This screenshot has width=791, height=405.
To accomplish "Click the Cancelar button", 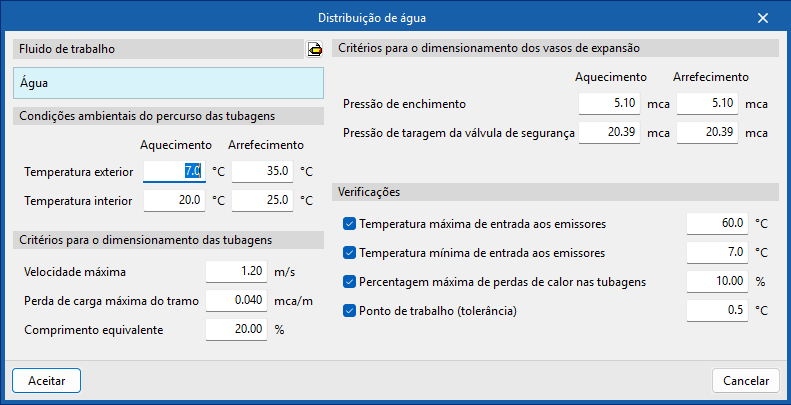I will 745,381.
